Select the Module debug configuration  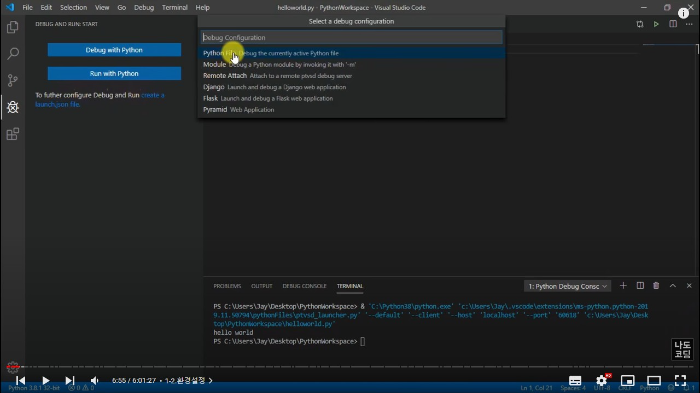[352, 64]
